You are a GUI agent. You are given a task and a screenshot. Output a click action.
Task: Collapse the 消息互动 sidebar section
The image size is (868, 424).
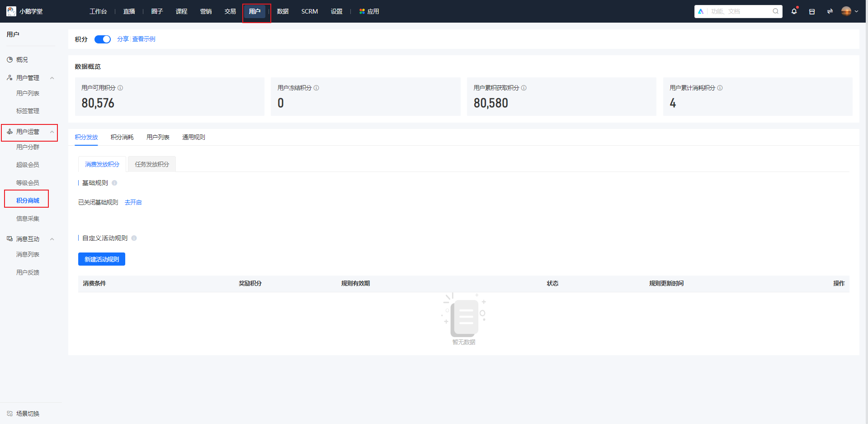click(52, 239)
